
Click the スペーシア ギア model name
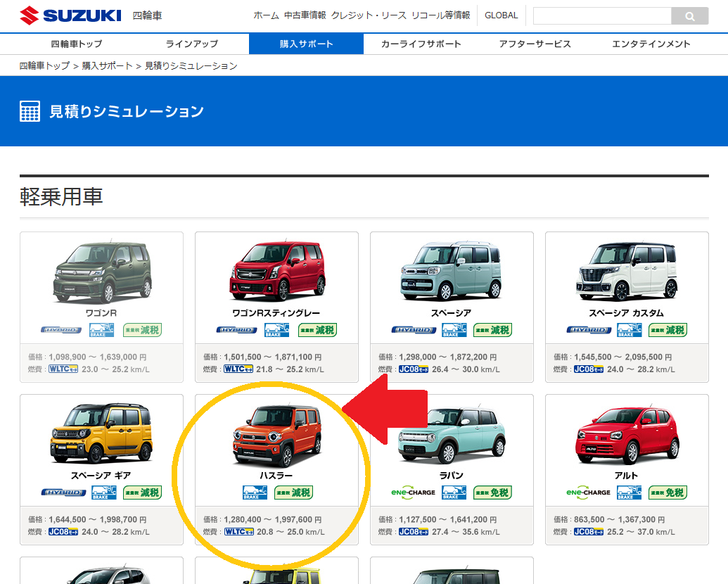[101, 476]
